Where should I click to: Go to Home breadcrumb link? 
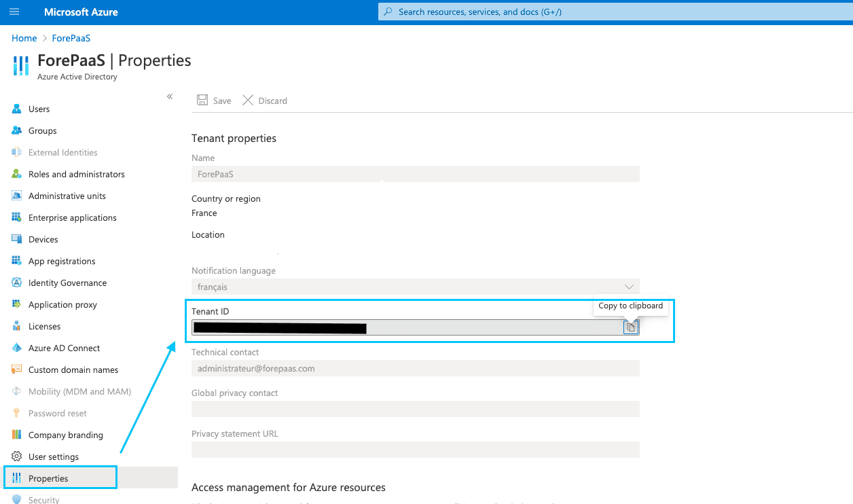(x=24, y=38)
